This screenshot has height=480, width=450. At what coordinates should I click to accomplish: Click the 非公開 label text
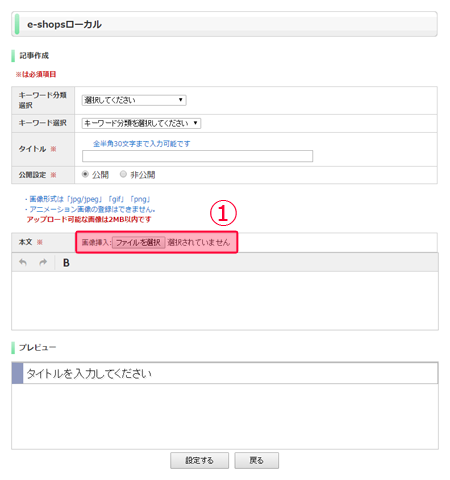point(143,175)
